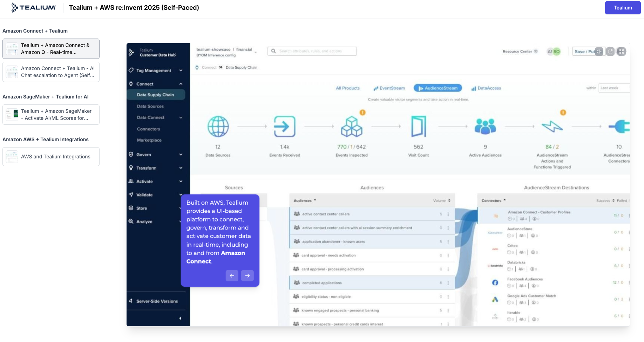Screen dimensions: 644x342
Task: Select the AudienceStream product filter pill
Action: point(438,88)
